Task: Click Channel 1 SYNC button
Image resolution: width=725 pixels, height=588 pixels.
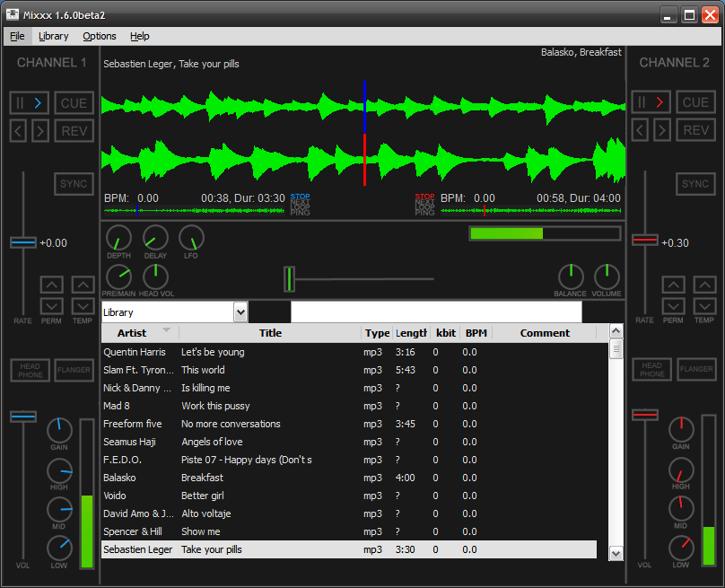Action: click(74, 184)
